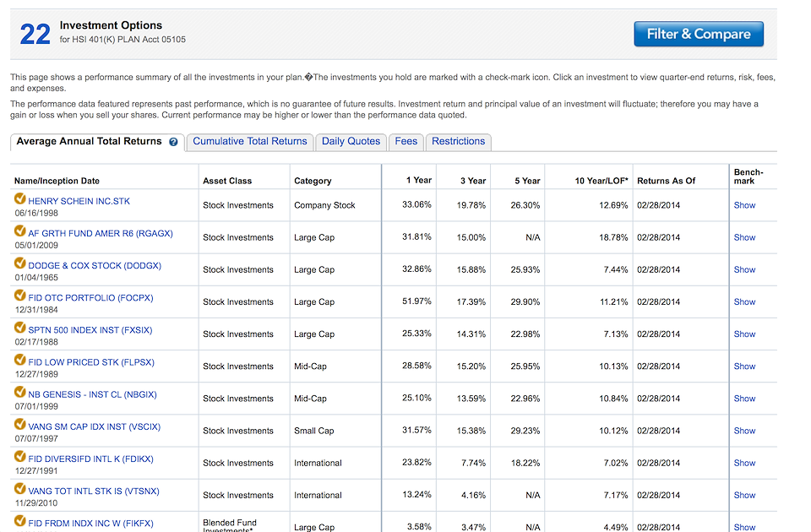
Task: Click the 3 Year column header
Action: 473,181
